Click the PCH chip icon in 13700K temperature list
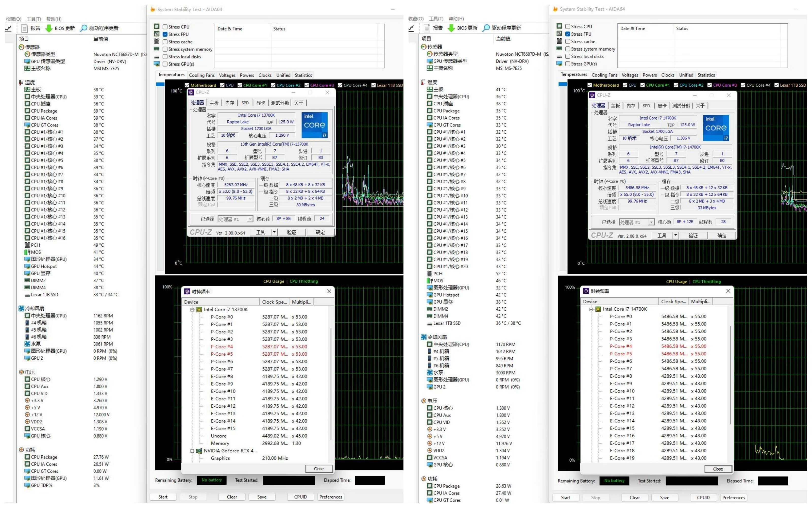Image resolution: width=812 pixels, height=508 pixels. (x=27, y=245)
